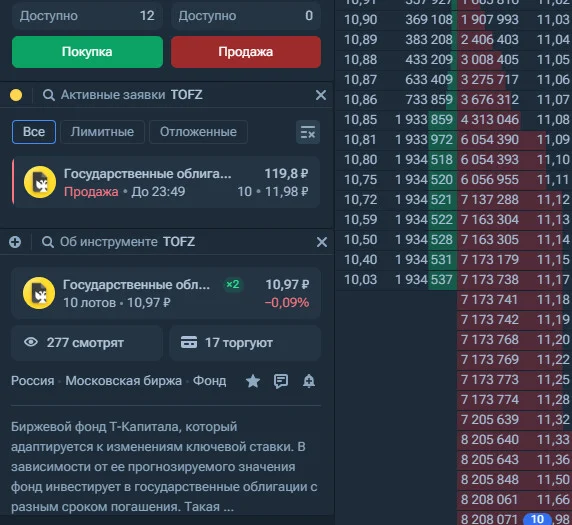This screenshot has height=525, width=572.
Task: Close the Об инструменте TOFZ widget
Action: click(322, 242)
